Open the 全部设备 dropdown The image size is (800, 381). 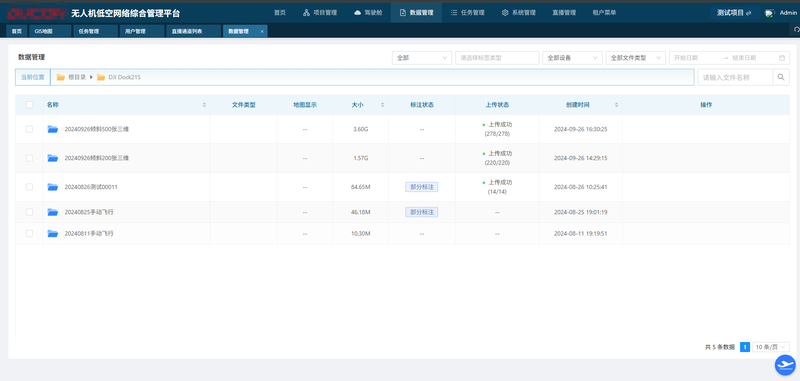pos(572,58)
